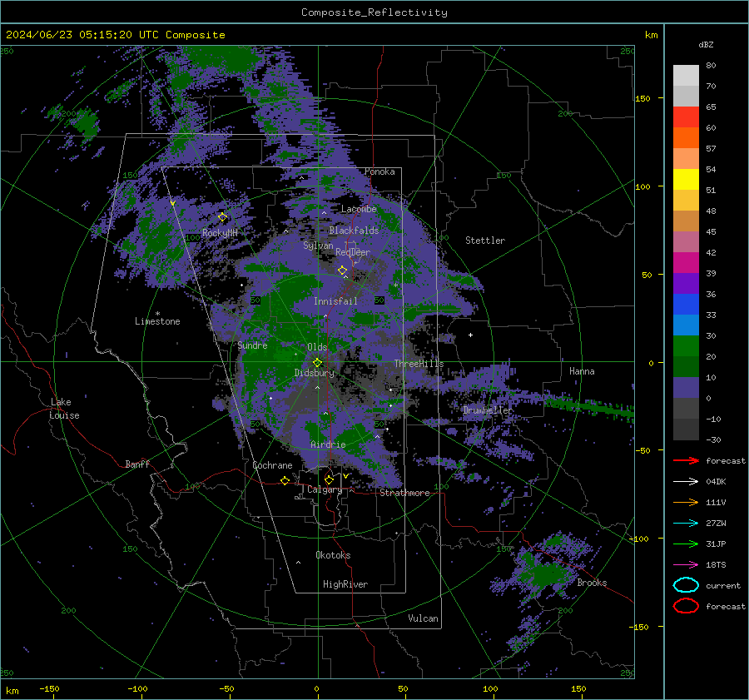Click the Drumheller label
749x700 pixels.
tap(488, 410)
